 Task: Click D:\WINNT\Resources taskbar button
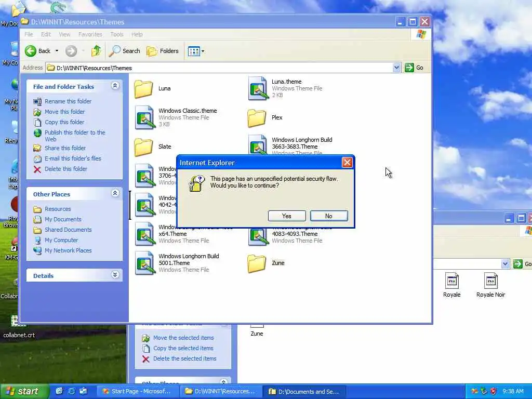(x=220, y=392)
